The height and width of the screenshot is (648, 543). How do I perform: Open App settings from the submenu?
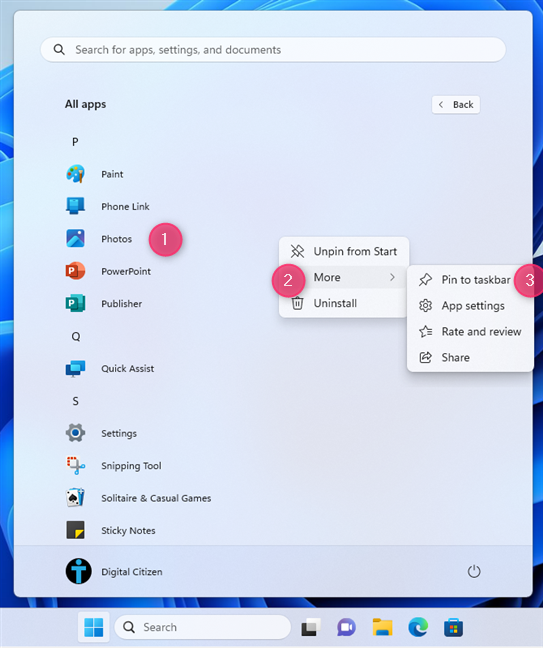(x=470, y=305)
